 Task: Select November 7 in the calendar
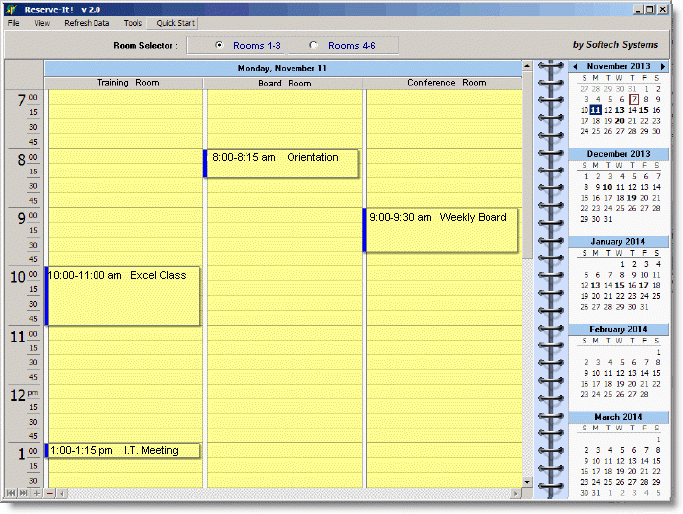(x=634, y=99)
